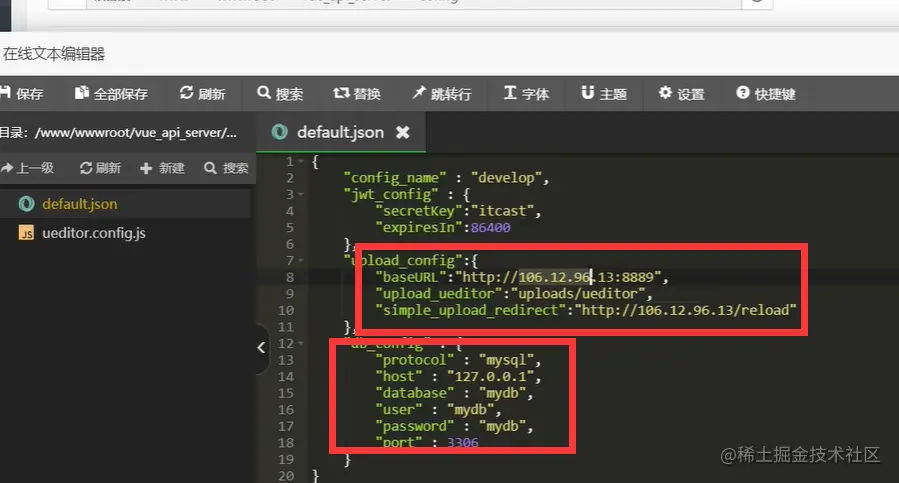Image resolution: width=899 pixels, height=483 pixels.
Task: Fold the root object at line 1
Action: click(x=301, y=162)
